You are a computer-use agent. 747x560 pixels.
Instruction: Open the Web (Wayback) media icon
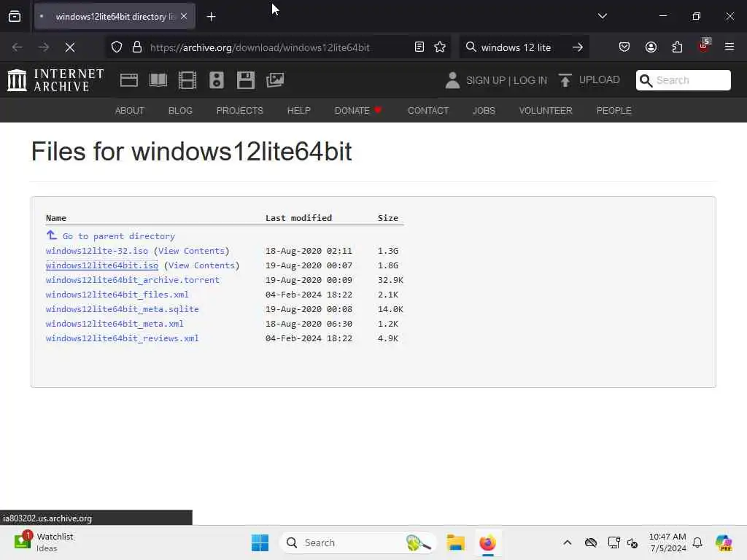pos(129,80)
